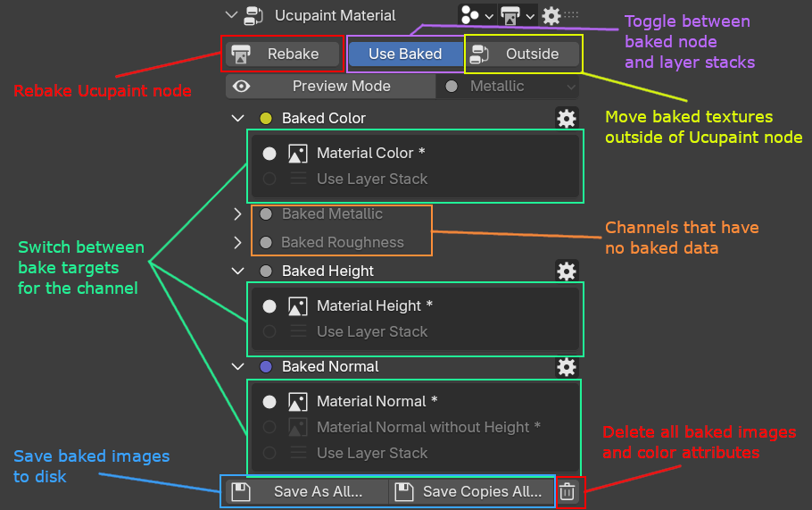The height and width of the screenshot is (510, 812).
Task: Select the Material Color bake target
Action: point(269,154)
